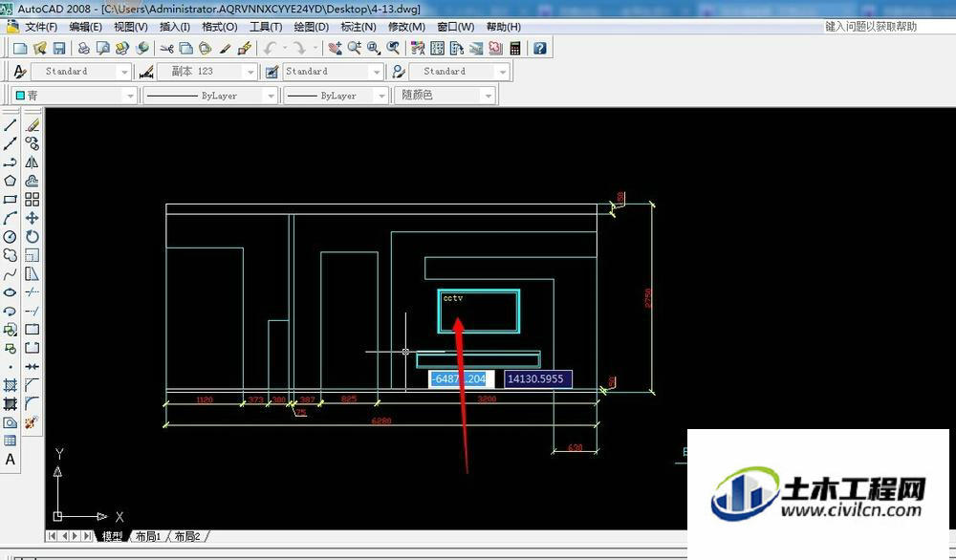Select the Polyline tool

click(11, 162)
